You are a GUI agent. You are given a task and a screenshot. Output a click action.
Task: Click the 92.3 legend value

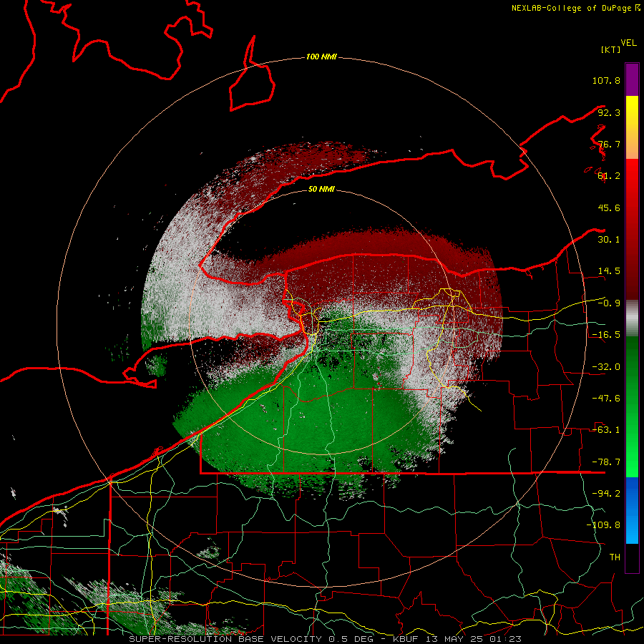point(609,112)
